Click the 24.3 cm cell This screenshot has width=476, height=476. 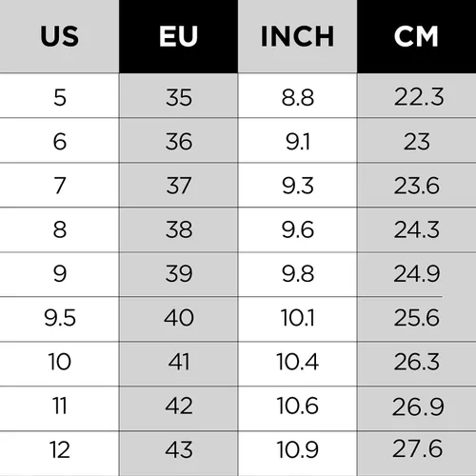416,230
